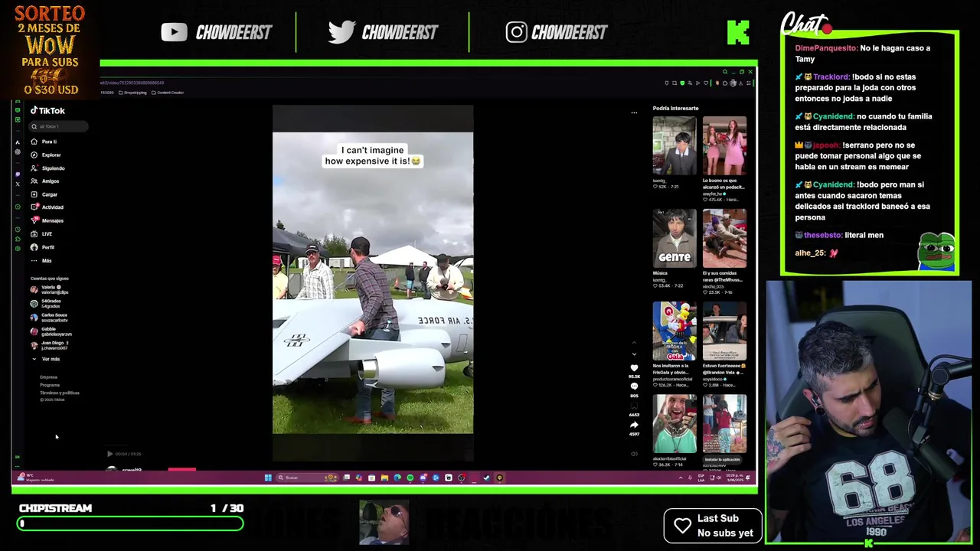Click the Instalar la aplicación button
This screenshot has width=980, height=551.
[722, 460]
